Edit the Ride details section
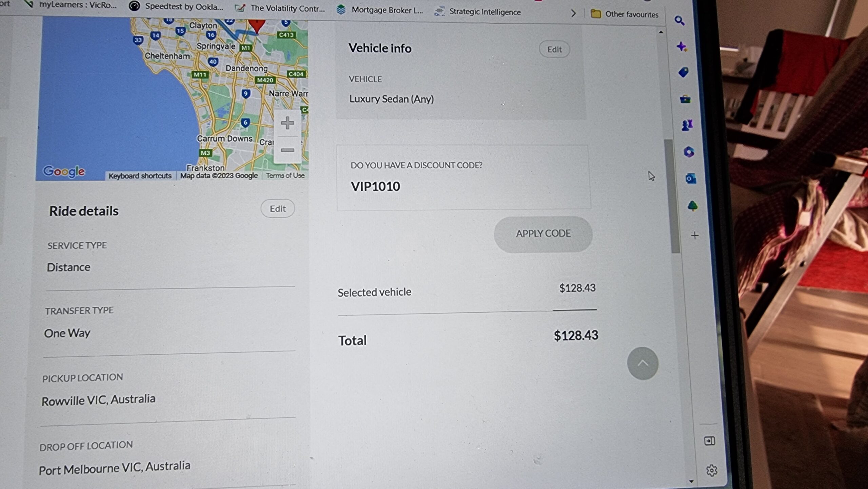This screenshot has height=489, width=868. [x=278, y=208]
